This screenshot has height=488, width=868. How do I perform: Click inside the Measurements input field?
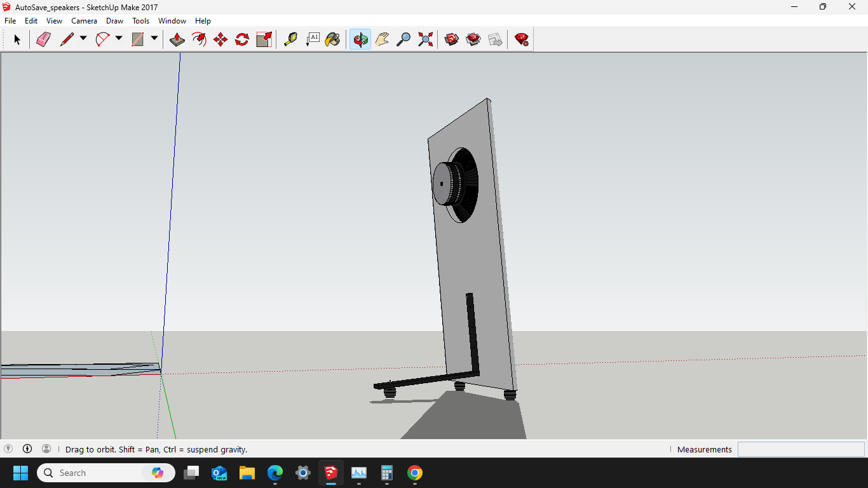click(x=801, y=449)
